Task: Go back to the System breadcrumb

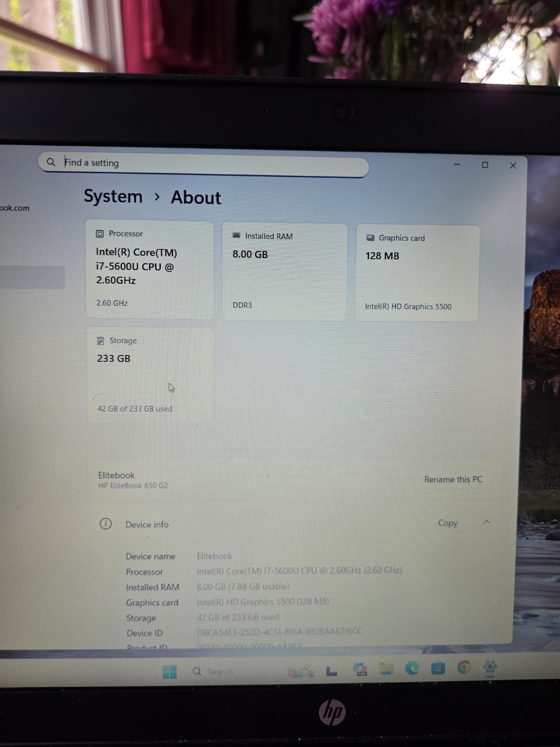Action: 113,196
